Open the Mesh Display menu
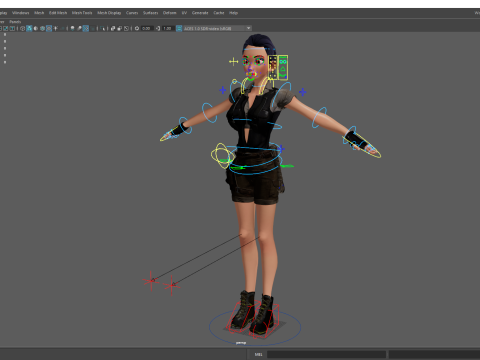This screenshot has height=360, width=480. 109,13
